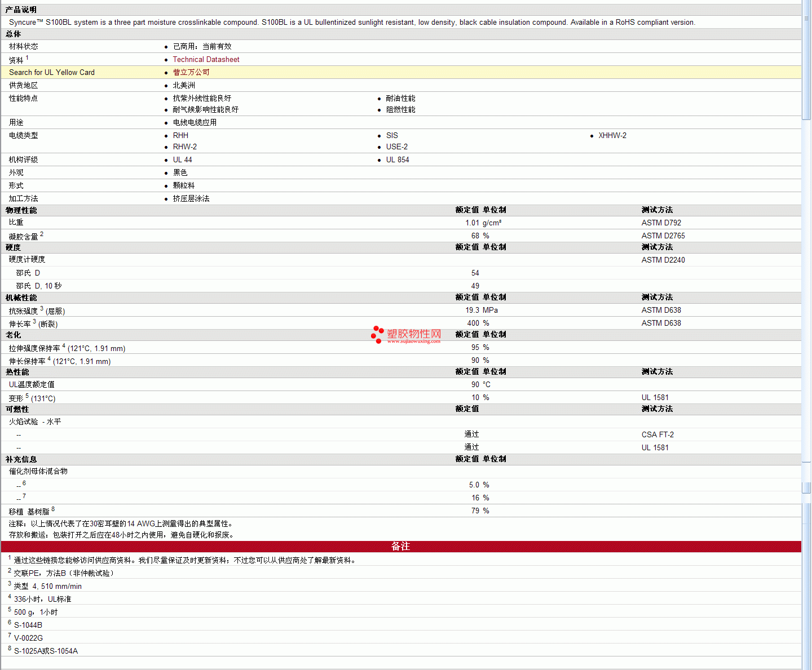Image resolution: width=812 pixels, height=670 pixels.
Task: Select the XHHW-2 cable type
Action: pyautogui.click(x=612, y=135)
